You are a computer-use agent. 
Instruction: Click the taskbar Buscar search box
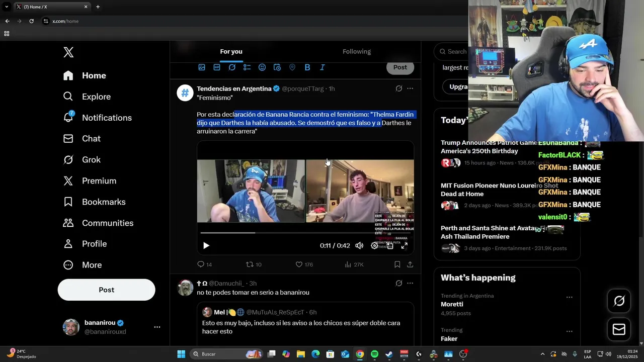click(226, 354)
